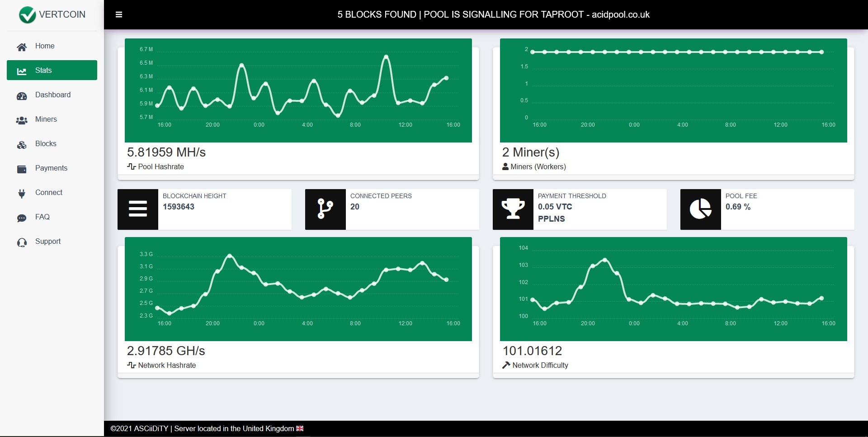
Task: Click the last data point on Miners chart
Action: pos(821,52)
